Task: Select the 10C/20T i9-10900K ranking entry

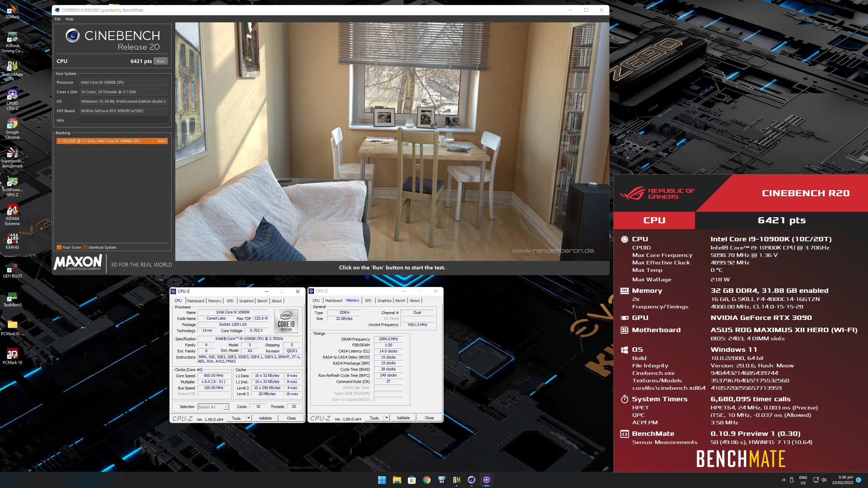Action: click(x=112, y=141)
